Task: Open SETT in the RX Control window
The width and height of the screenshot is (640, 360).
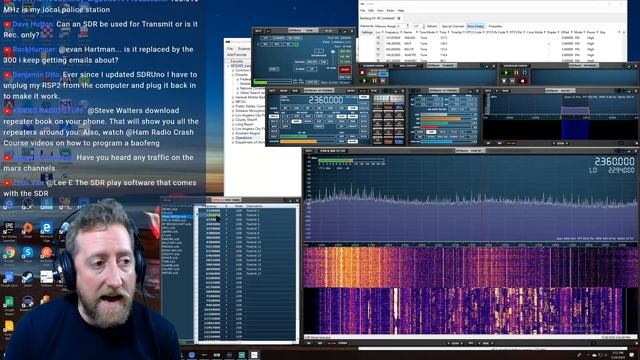Action: coord(272,91)
